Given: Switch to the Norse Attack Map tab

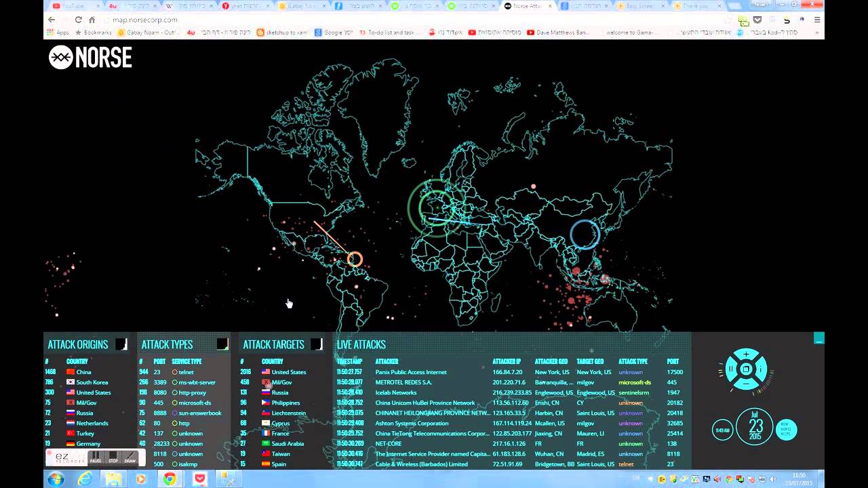Looking at the screenshot, I should 529,5.
